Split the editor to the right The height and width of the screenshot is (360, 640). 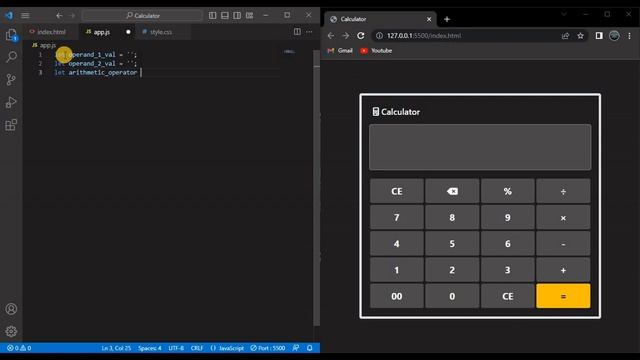pyautogui.click(x=297, y=32)
